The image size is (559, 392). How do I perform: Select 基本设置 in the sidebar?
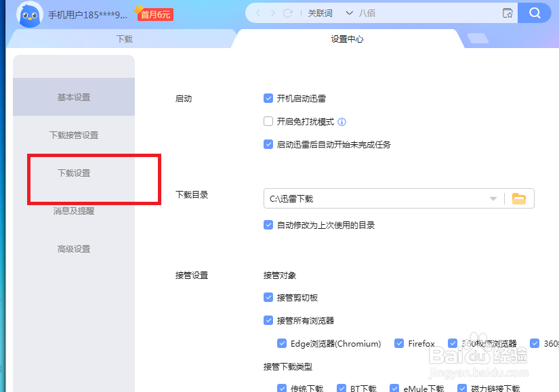pos(74,97)
